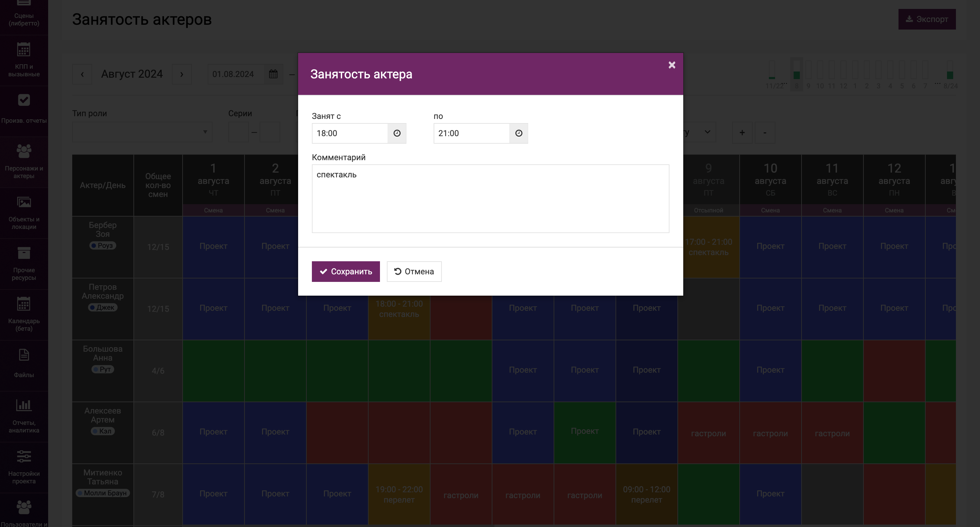The height and width of the screenshot is (527, 980).
Task: Go to next month with right arrow
Action: point(182,74)
